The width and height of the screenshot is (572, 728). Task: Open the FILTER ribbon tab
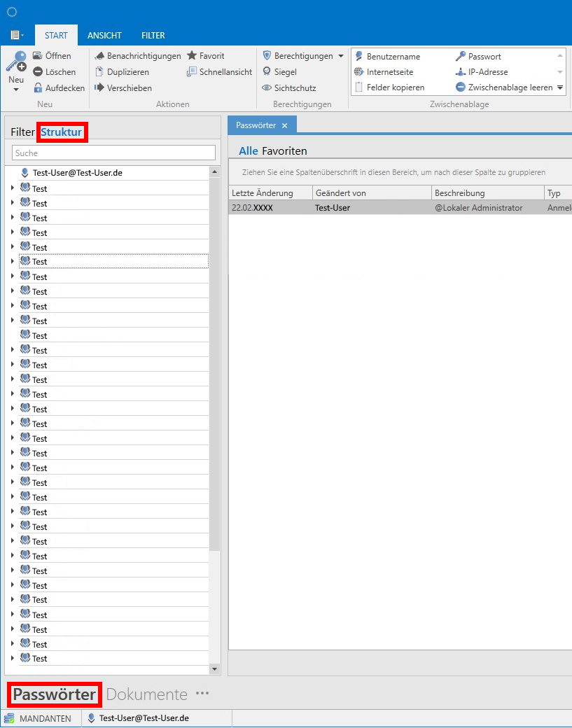pyautogui.click(x=153, y=35)
